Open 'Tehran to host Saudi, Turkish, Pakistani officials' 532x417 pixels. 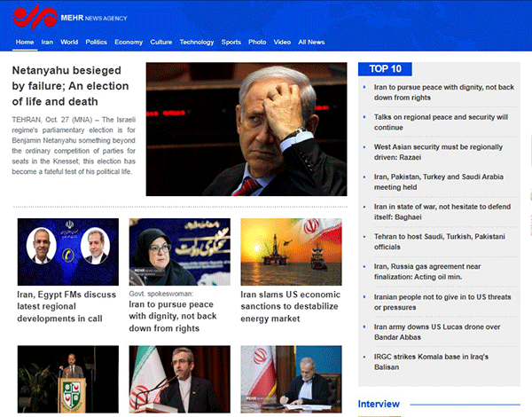(440, 242)
